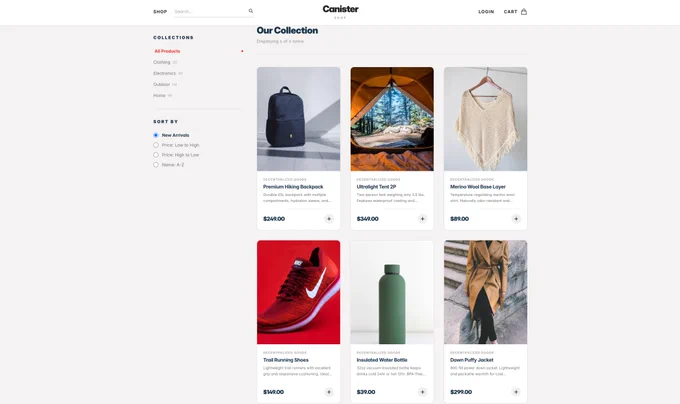This screenshot has width=680, height=404.
Task: Sort by Price: High to Low
Action: click(156, 155)
